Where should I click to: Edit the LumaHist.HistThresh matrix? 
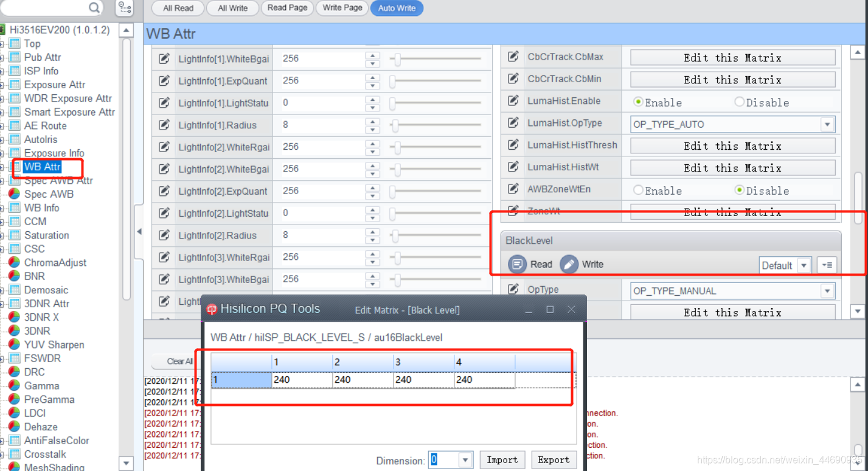(x=732, y=146)
